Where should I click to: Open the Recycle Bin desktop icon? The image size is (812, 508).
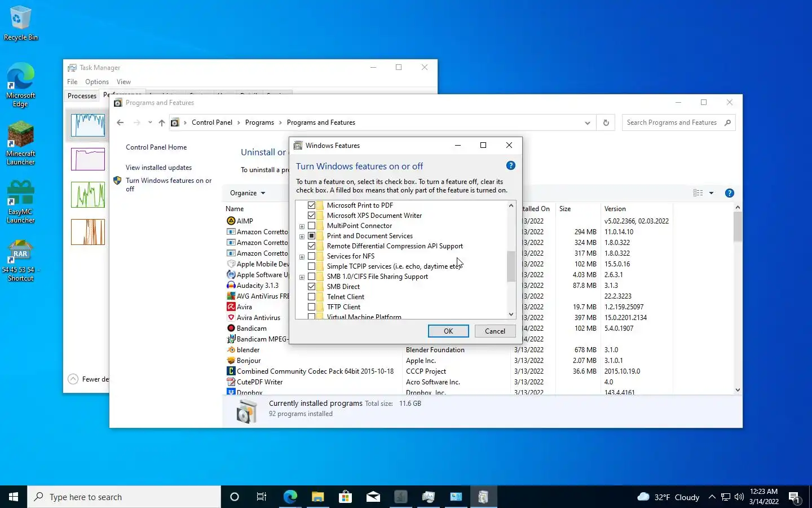point(21,23)
